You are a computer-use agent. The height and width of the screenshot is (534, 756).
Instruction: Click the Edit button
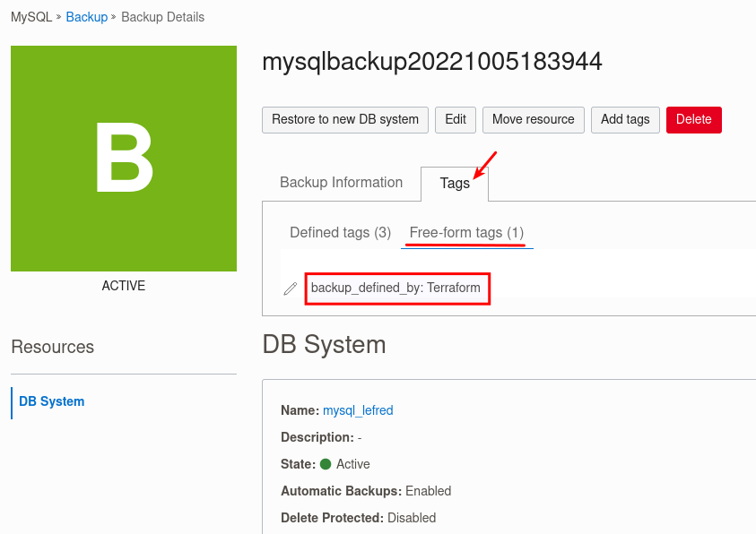(455, 119)
